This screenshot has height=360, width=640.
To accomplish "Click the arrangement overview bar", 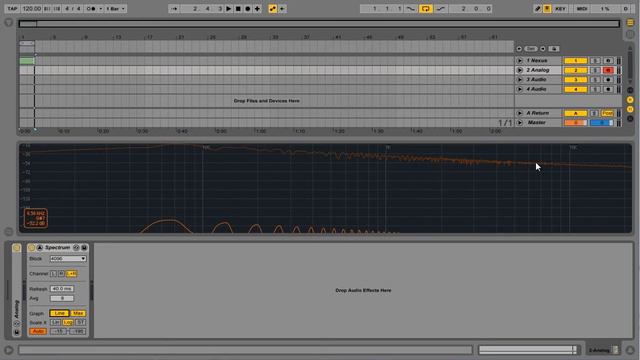I will pyautogui.click(x=319, y=24).
